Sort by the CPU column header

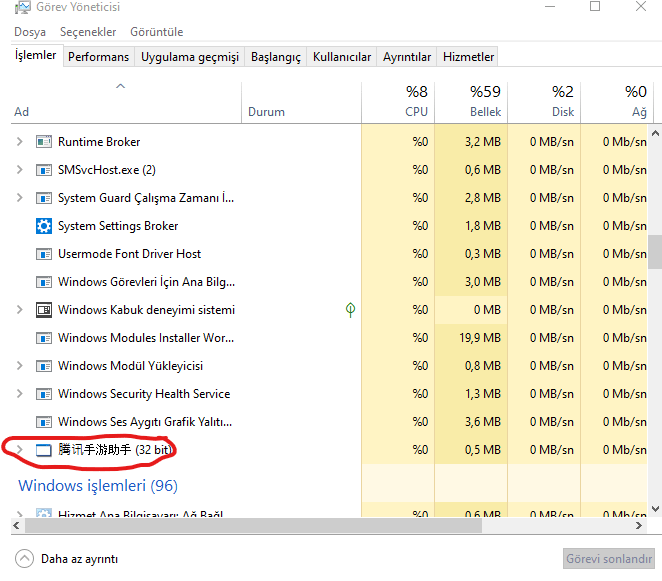coord(398,103)
